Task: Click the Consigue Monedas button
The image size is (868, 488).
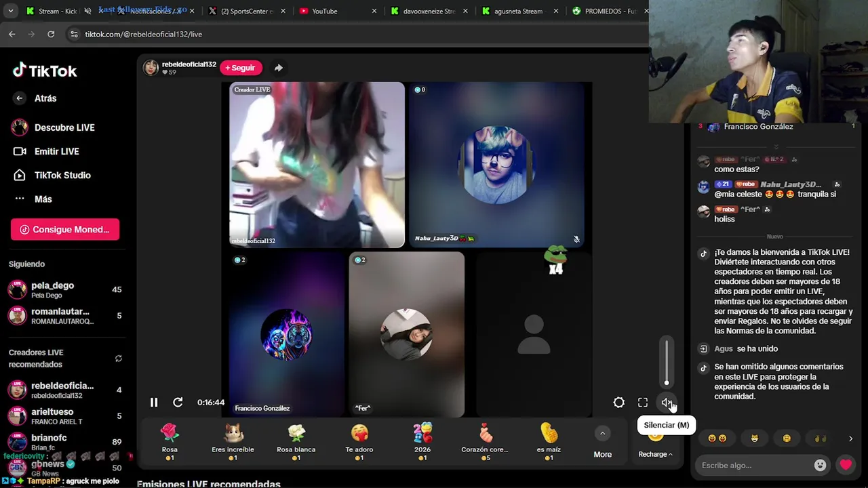Action: click(x=65, y=229)
